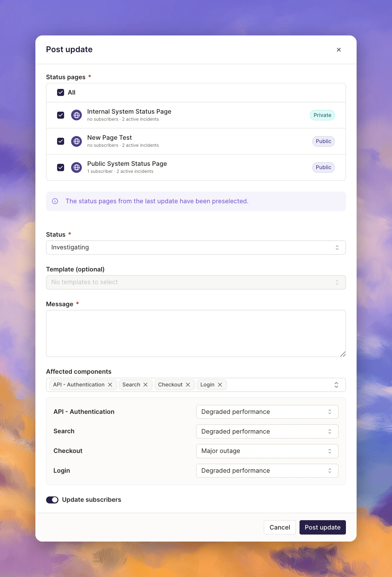The width and height of the screenshot is (392, 577).
Task: Remove the Login component chip
Action: tap(220, 385)
